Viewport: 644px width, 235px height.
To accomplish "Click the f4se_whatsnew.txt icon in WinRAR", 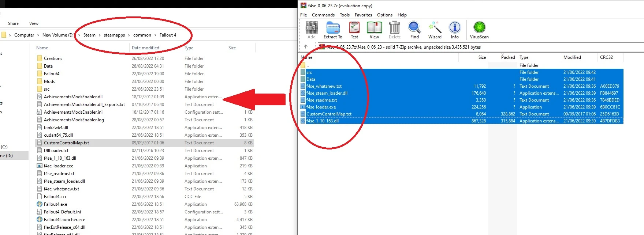I will point(303,86).
